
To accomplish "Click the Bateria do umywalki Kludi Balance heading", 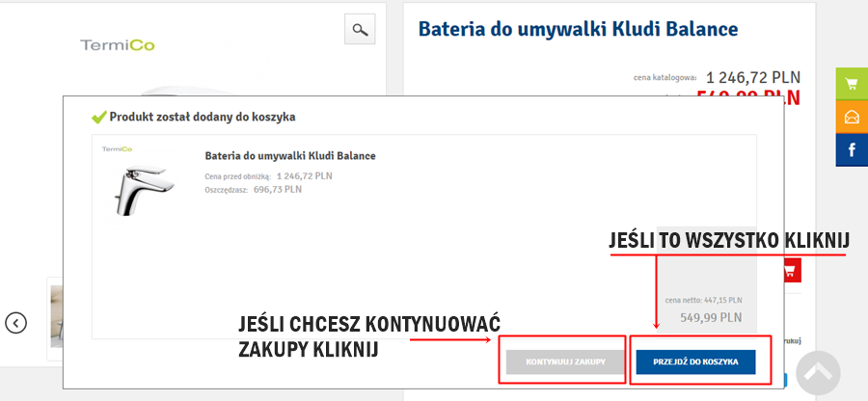I will 578,30.
